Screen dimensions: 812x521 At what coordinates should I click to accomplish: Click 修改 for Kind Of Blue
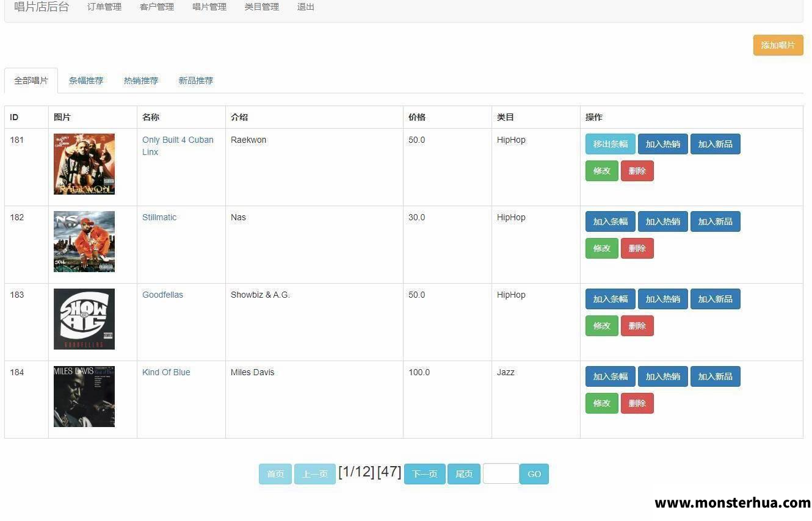tap(602, 403)
